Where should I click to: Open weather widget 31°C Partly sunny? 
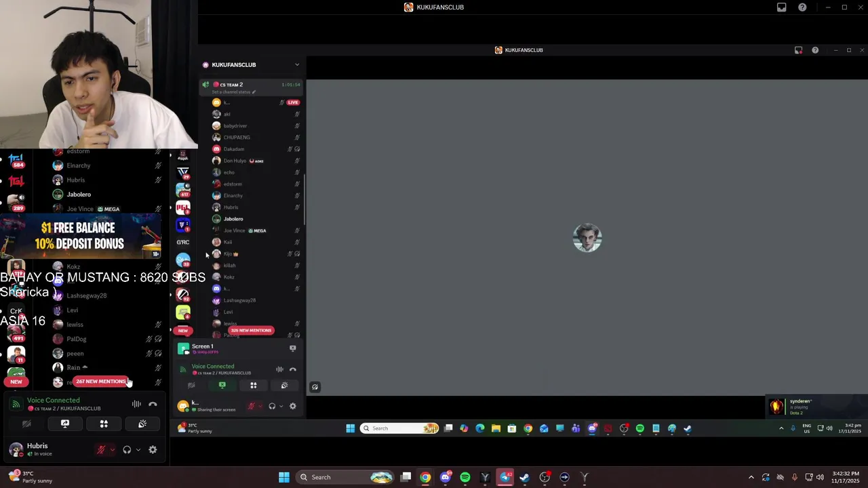pyautogui.click(x=30, y=477)
